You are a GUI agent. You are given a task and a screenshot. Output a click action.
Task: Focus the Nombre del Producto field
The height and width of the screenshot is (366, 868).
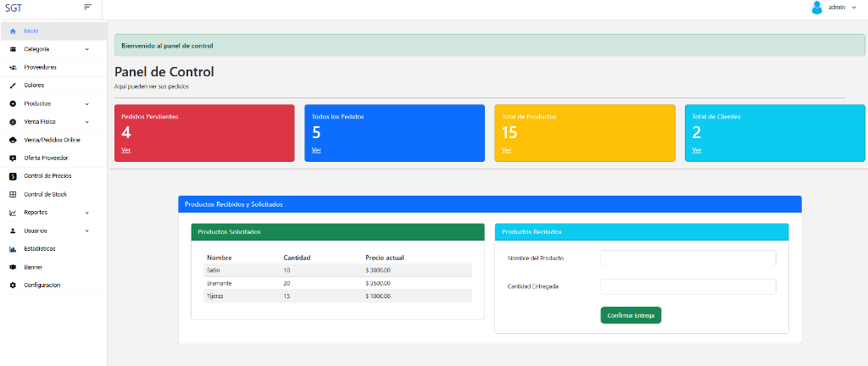click(687, 258)
